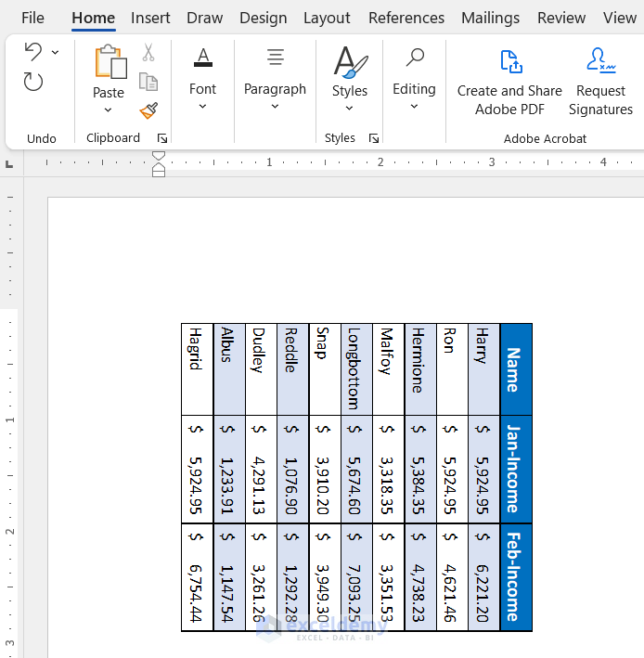Click the Paragraph alignment icon
644x658 pixels.
(276, 57)
